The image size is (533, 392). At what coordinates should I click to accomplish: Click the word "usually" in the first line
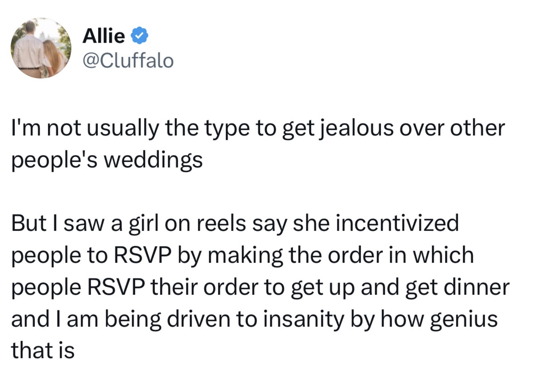point(123,128)
